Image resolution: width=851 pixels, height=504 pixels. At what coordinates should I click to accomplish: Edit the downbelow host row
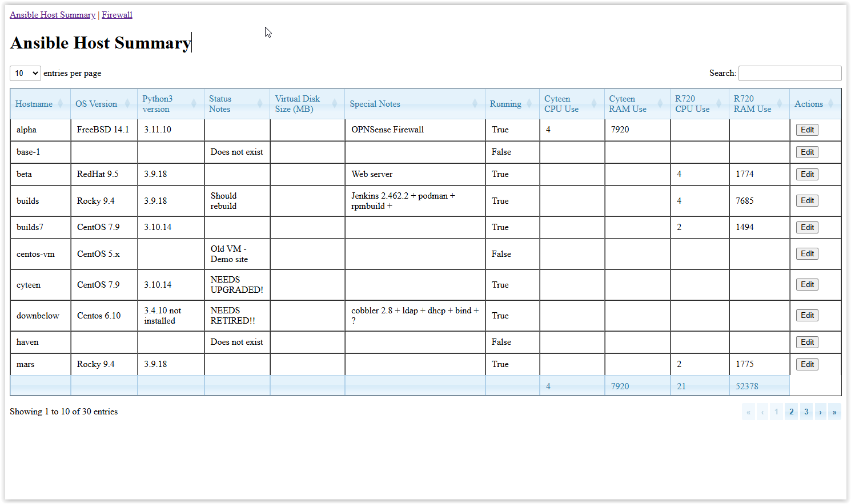[807, 315]
